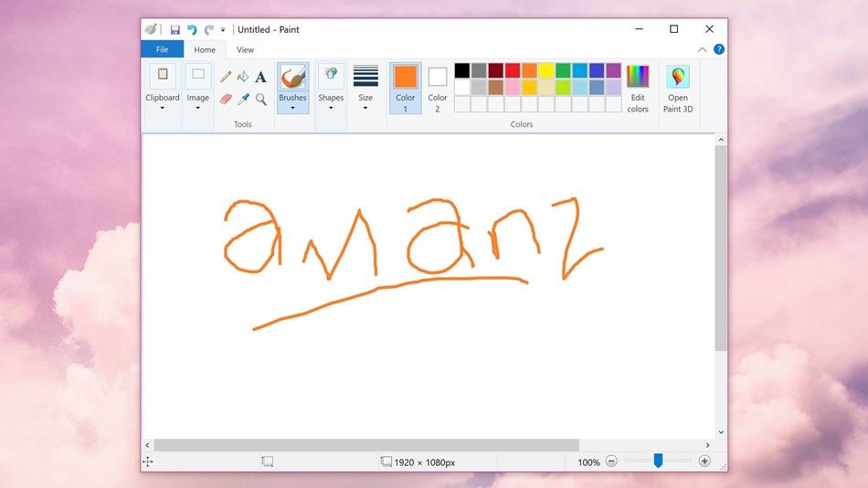The width and height of the screenshot is (868, 488).
Task: Click the Redo arrow
Action: (208, 29)
